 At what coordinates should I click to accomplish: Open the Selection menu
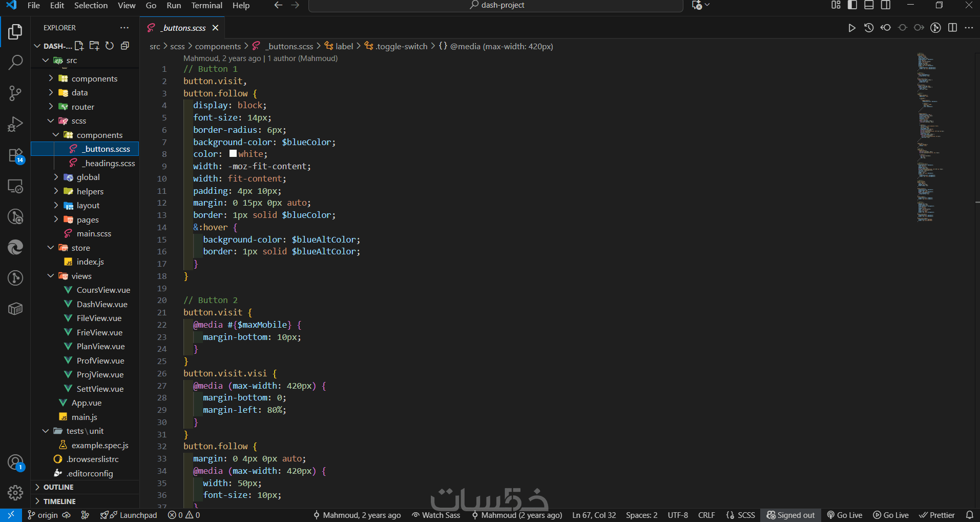[91, 5]
